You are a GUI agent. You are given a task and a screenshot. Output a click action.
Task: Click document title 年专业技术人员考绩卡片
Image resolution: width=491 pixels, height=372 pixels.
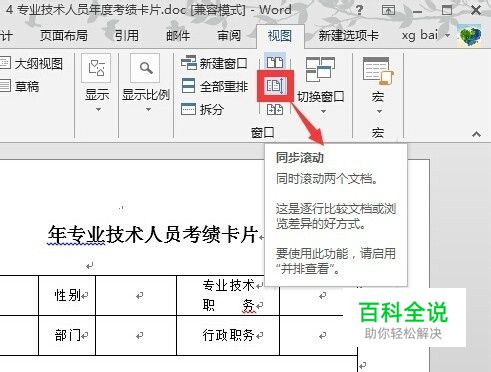click(x=153, y=234)
